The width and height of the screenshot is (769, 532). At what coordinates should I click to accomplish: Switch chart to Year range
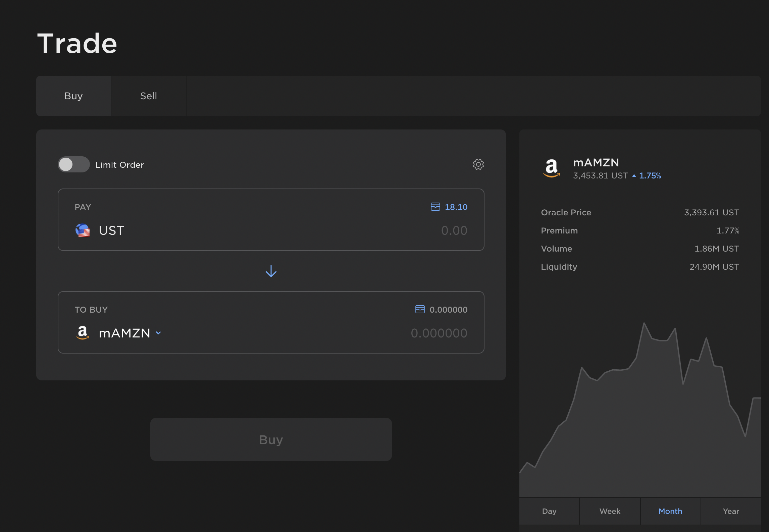point(731,511)
